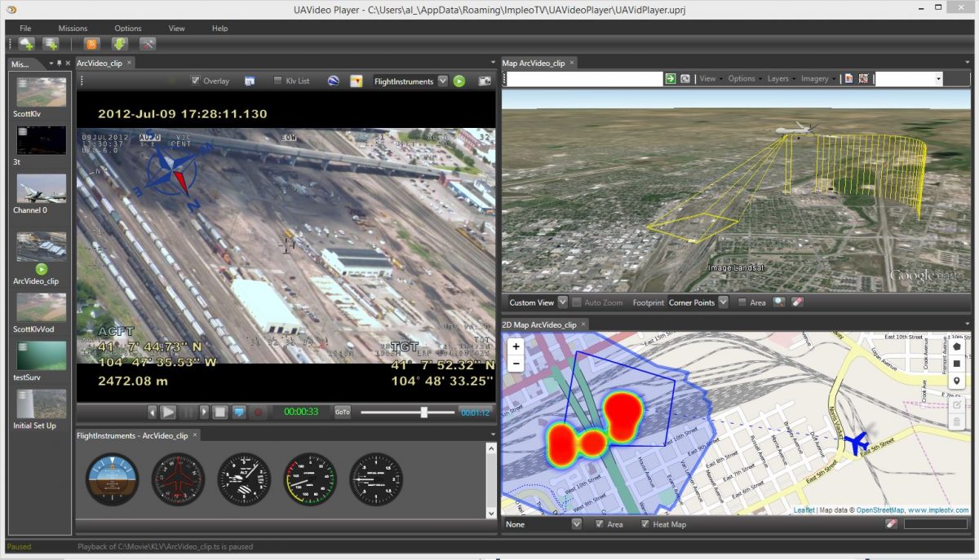
Task: Click the Google Earth globe icon
Action: point(333,81)
